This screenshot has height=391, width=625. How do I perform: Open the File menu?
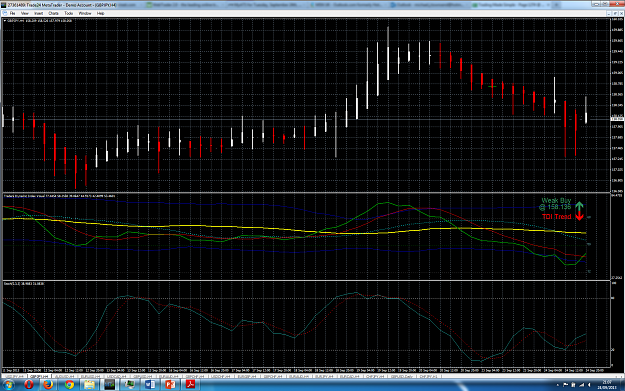(12, 13)
